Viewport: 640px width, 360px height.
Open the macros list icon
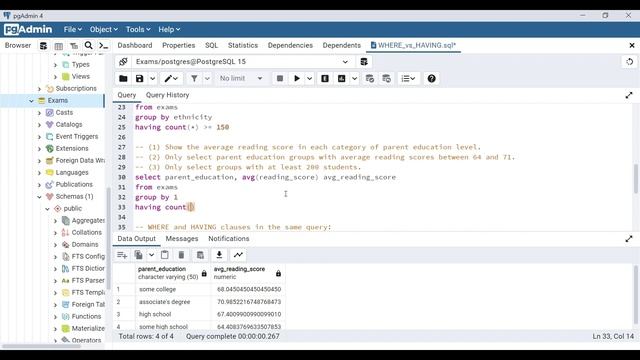click(408, 78)
